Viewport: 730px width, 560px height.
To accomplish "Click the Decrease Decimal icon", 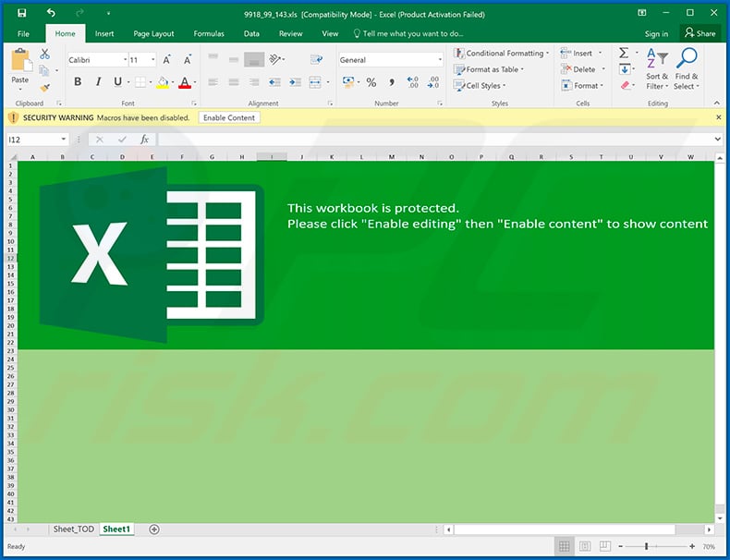I will click(x=433, y=82).
